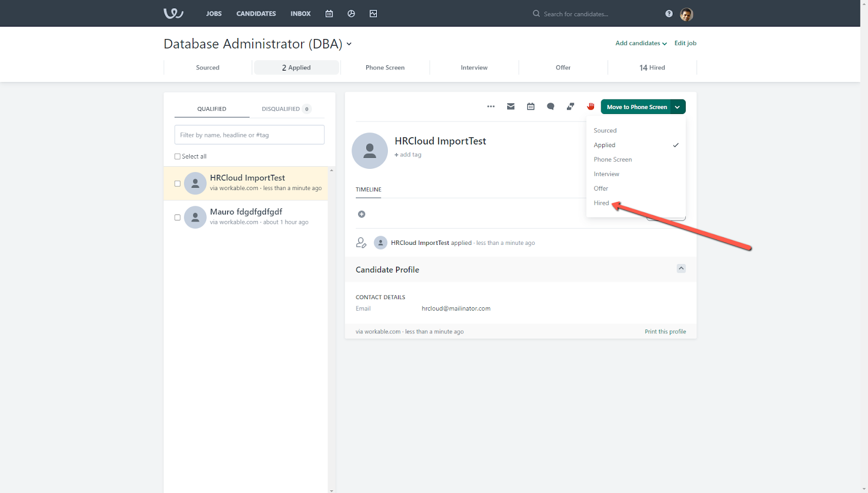This screenshot has width=868, height=493.
Task: Open the INBOX menu
Action: point(301,14)
